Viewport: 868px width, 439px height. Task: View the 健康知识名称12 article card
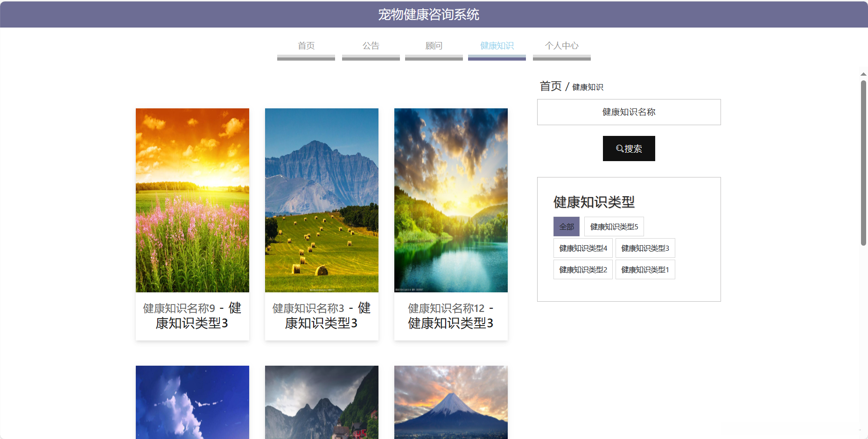[x=450, y=224]
